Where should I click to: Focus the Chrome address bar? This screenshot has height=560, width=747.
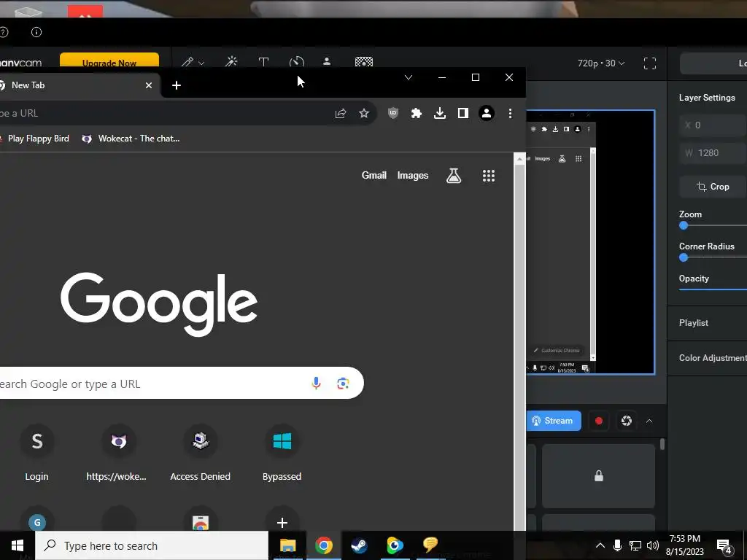162,113
